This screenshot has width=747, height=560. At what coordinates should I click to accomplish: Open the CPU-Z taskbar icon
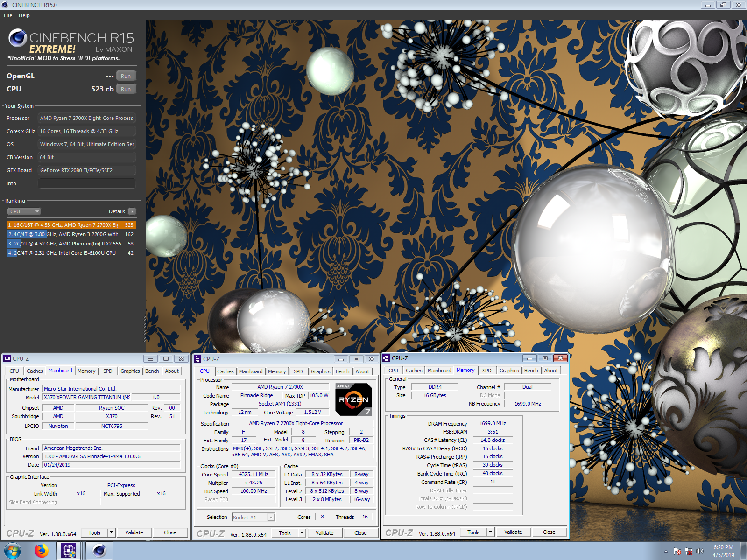(69, 551)
